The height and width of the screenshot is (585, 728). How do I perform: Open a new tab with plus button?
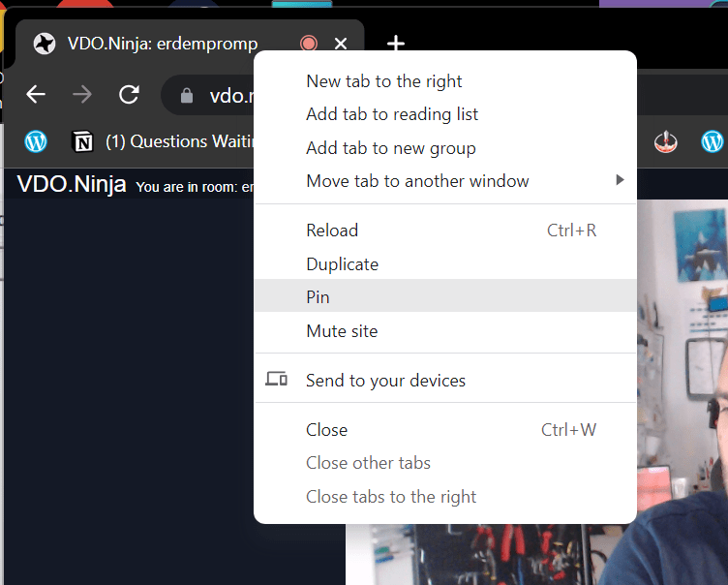pos(396,43)
